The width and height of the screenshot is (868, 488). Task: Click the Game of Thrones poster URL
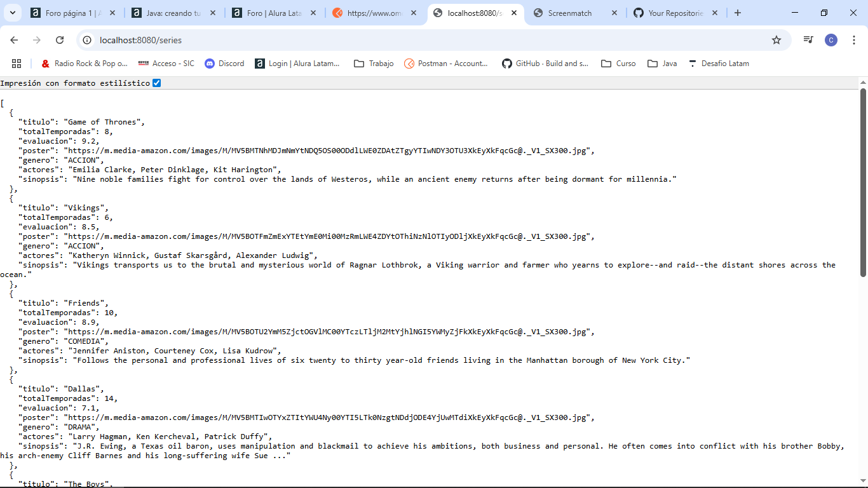pos(329,151)
